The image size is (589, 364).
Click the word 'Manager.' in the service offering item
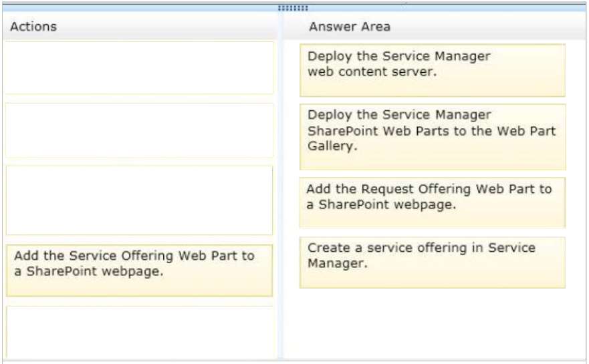(x=337, y=263)
